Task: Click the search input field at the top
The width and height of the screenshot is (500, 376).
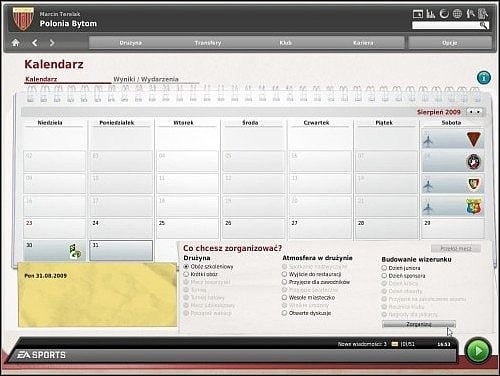Action: pyautogui.click(x=446, y=25)
